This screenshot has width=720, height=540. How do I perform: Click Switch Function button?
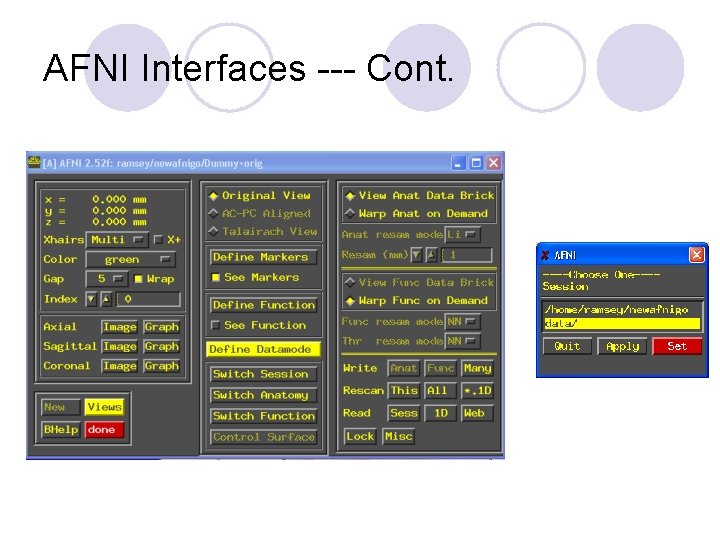(264, 416)
